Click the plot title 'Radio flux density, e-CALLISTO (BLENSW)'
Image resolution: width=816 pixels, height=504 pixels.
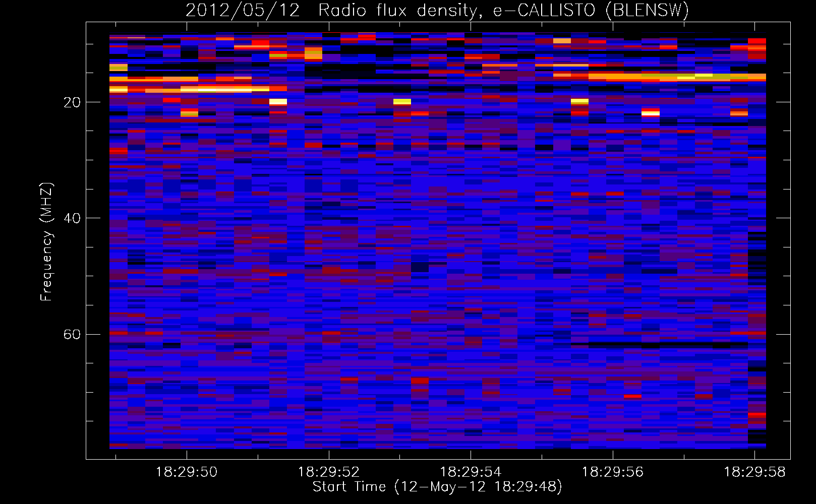tap(503, 11)
